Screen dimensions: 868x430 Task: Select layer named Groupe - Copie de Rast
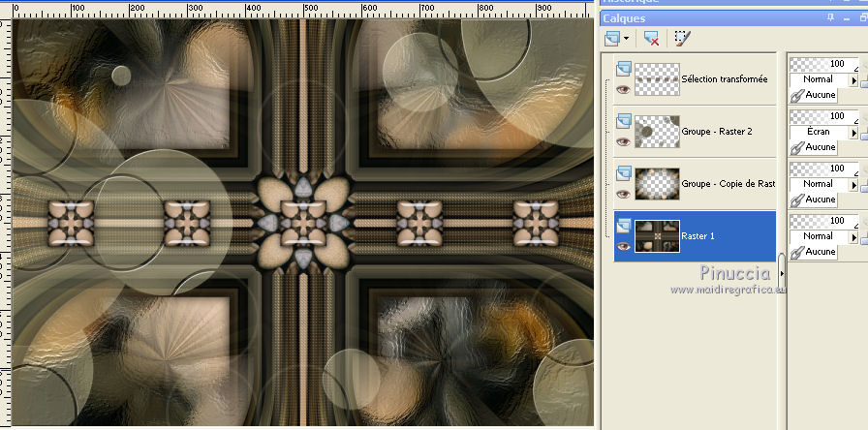[728, 184]
